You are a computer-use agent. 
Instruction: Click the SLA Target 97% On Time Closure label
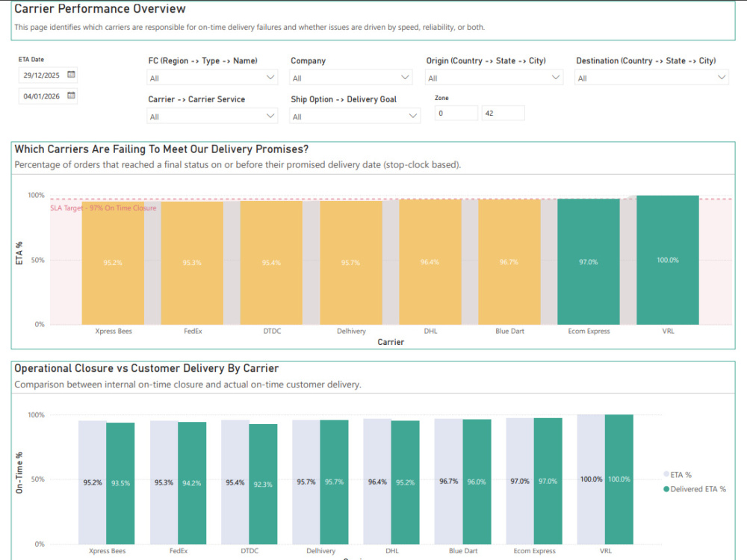click(x=103, y=208)
